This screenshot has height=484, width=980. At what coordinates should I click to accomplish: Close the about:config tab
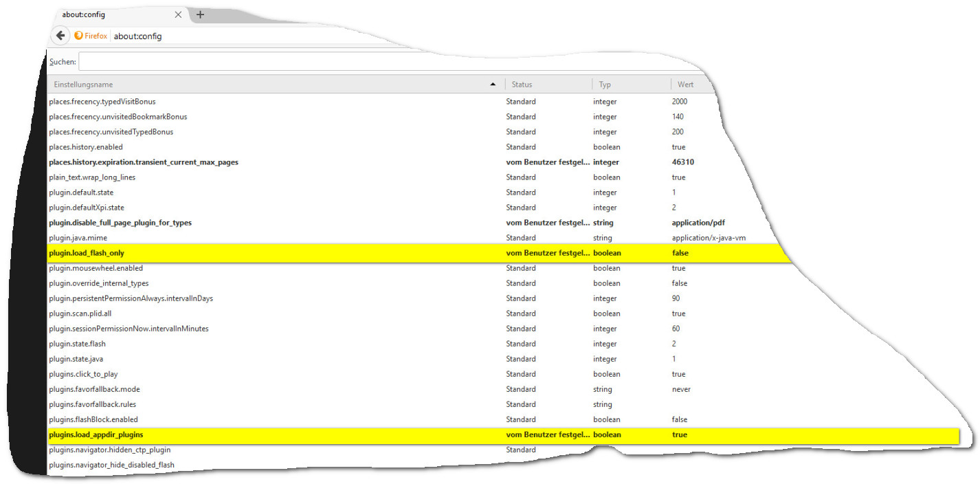click(178, 14)
